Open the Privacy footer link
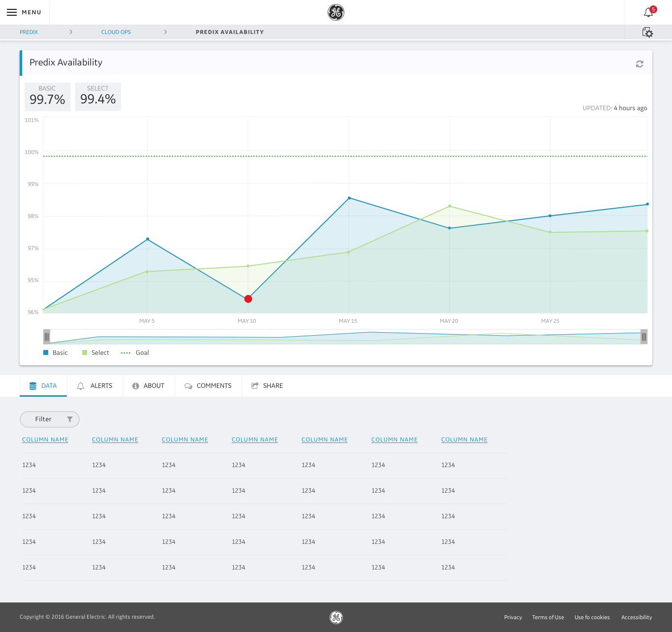 tap(513, 617)
